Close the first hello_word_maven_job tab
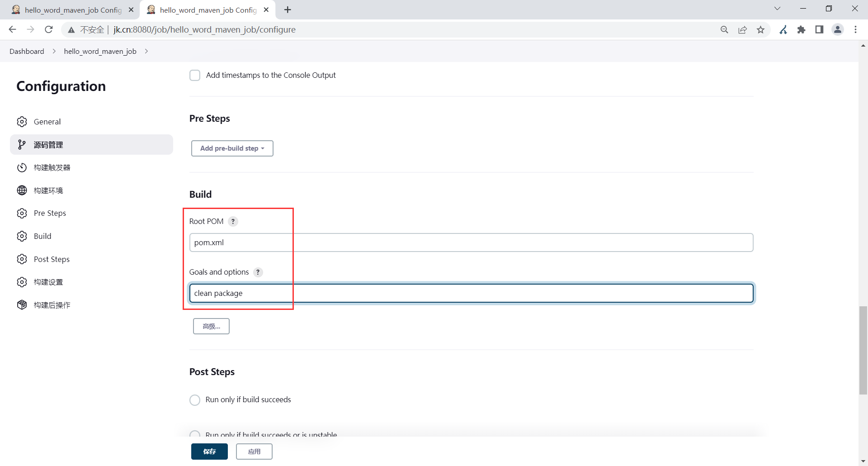 [x=131, y=10]
